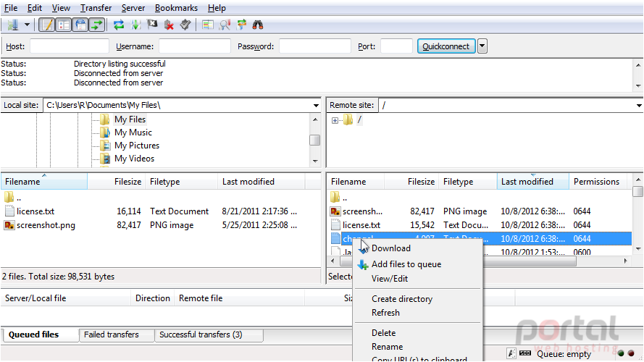Select the Queued files tab
This screenshot has height=362, width=644.
coord(40,335)
